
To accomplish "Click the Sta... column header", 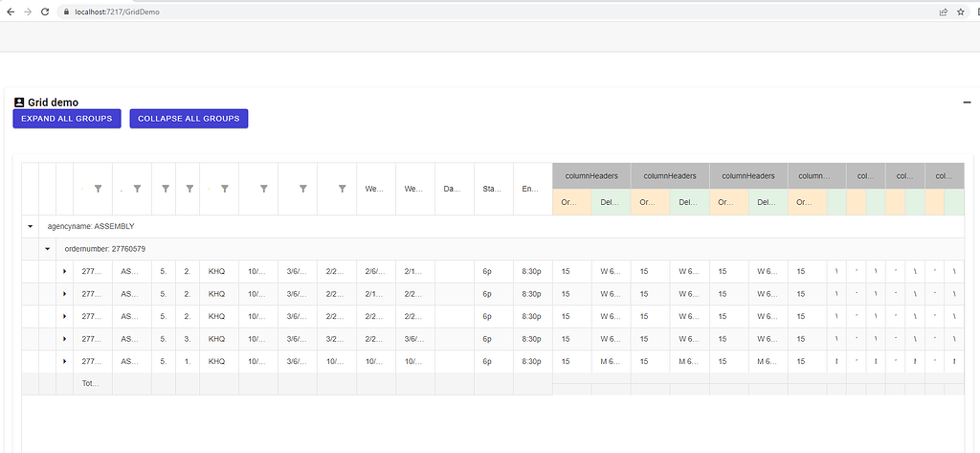I will coord(493,190).
